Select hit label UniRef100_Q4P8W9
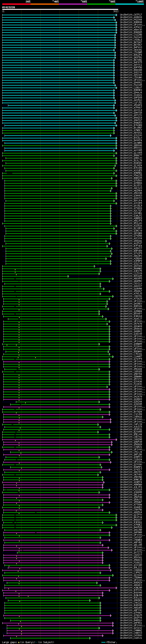 click(131, 532)
